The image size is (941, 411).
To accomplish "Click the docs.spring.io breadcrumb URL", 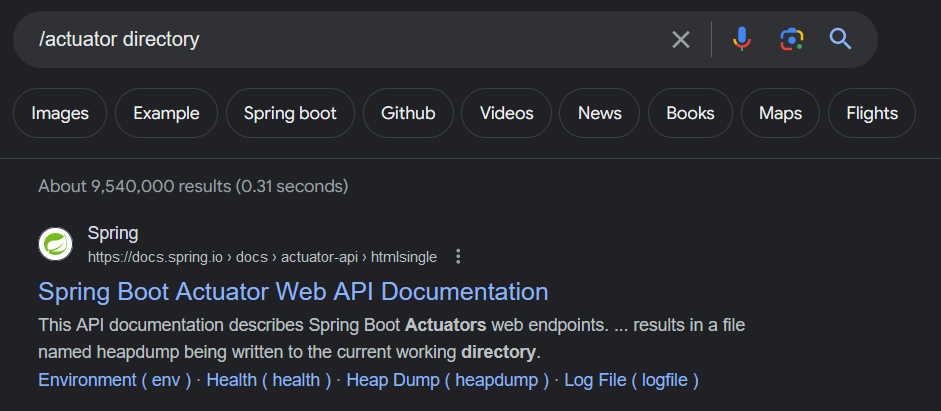I will tap(262, 257).
